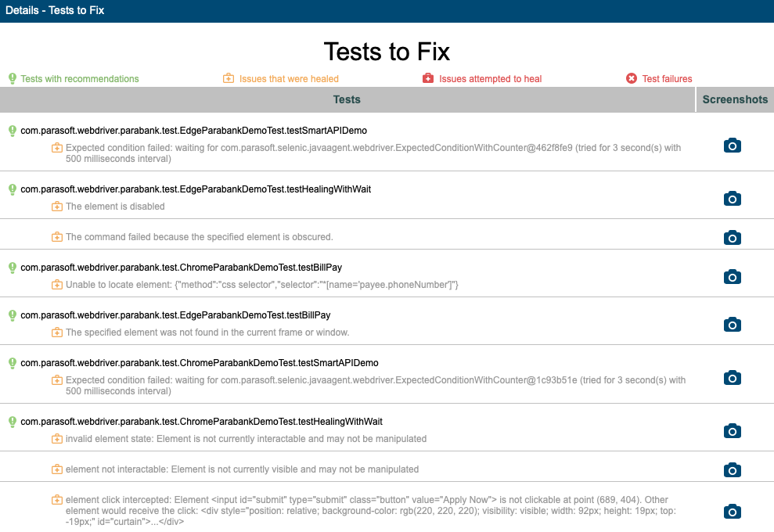
Task: Click the Tests column header
Action: (x=347, y=99)
